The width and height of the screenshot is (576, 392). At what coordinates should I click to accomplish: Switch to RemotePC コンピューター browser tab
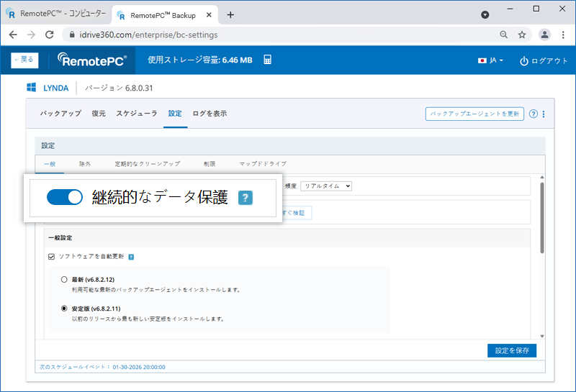pyautogui.click(x=58, y=14)
